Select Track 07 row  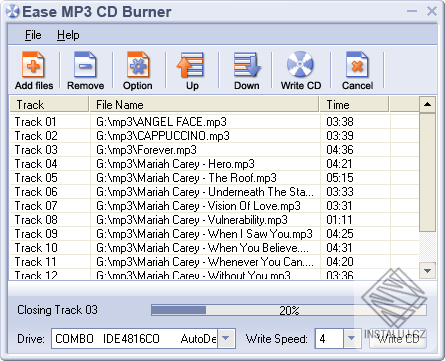click(x=214, y=206)
